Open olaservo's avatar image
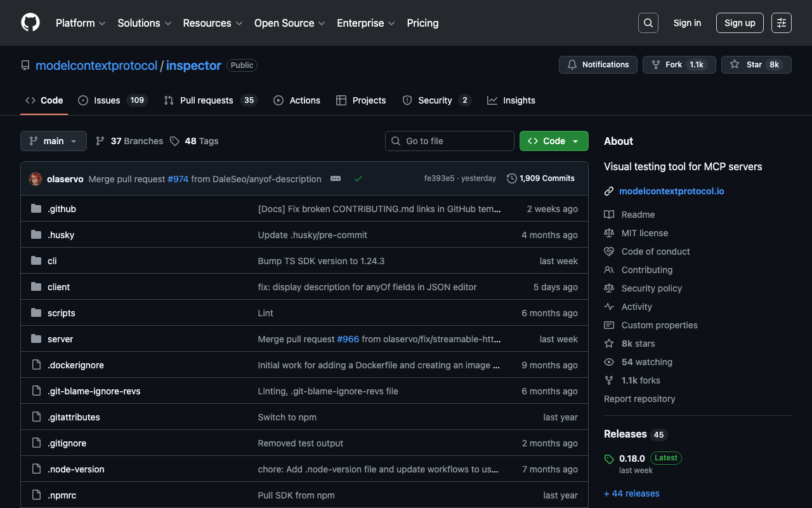This screenshot has height=508, width=812. click(36, 179)
